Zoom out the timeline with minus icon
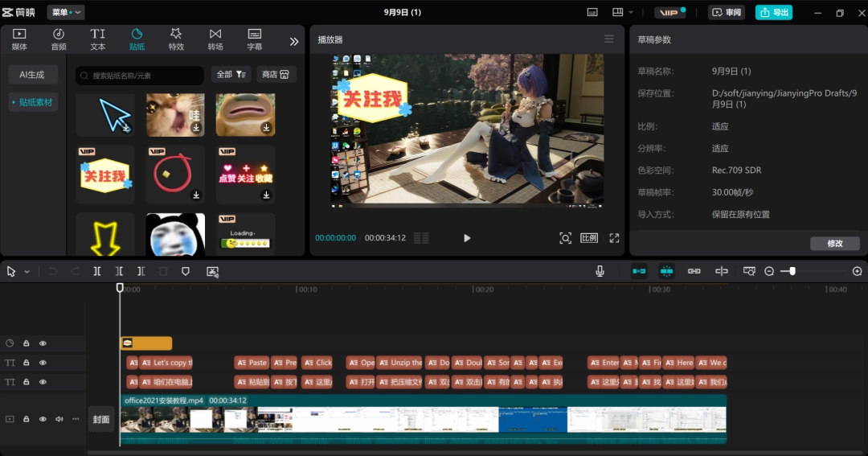This screenshot has height=456, width=868. [x=769, y=272]
